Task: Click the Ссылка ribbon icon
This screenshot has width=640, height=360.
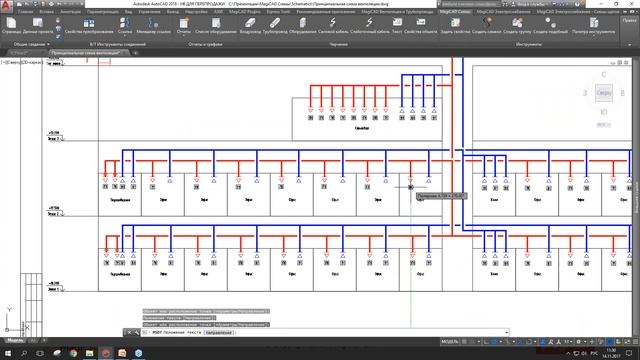Action: tap(124, 24)
